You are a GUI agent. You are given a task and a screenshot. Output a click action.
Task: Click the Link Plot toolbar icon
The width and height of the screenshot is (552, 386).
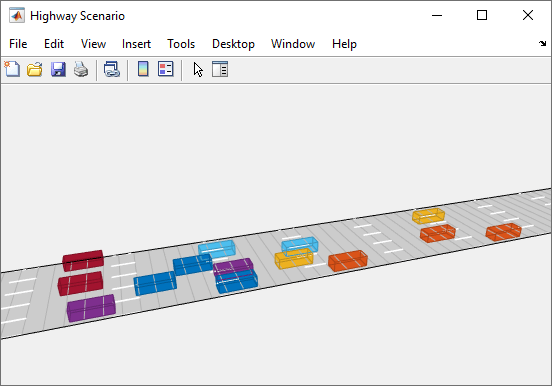(x=112, y=69)
